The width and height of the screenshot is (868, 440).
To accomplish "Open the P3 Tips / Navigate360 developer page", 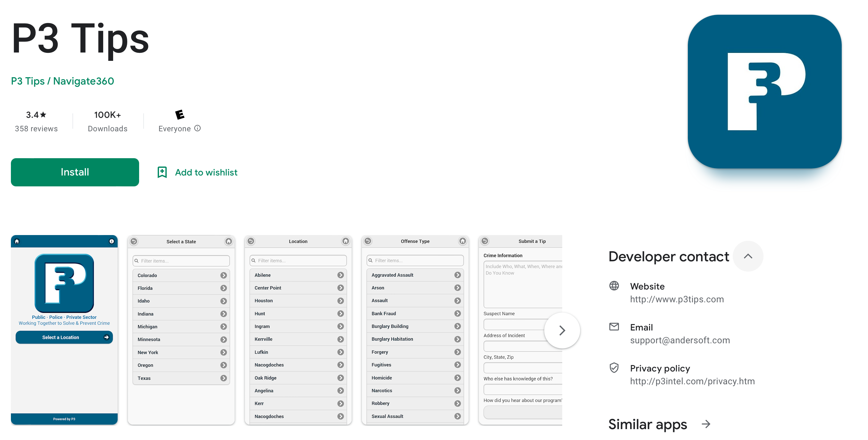I will (x=62, y=81).
